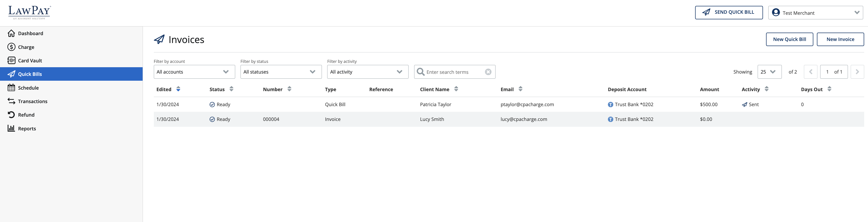The image size is (868, 222).
Task: Click the Activity column sort arrows
Action: [x=767, y=89]
